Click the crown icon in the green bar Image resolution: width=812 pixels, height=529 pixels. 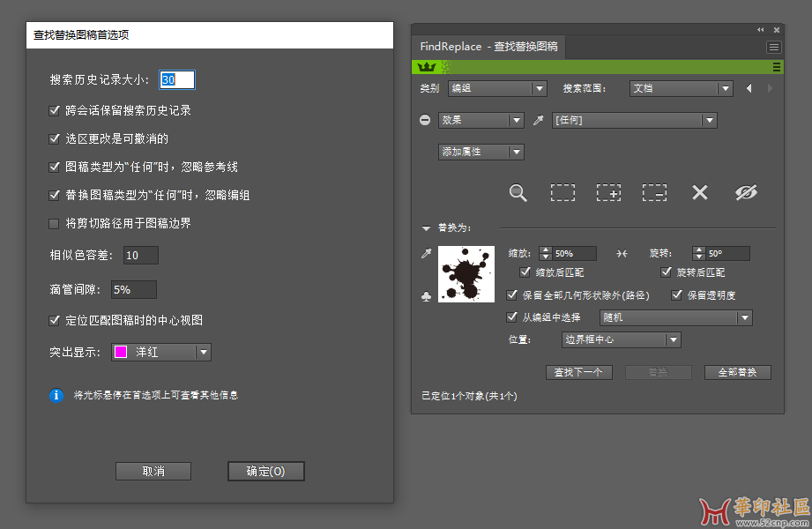coord(427,67)
